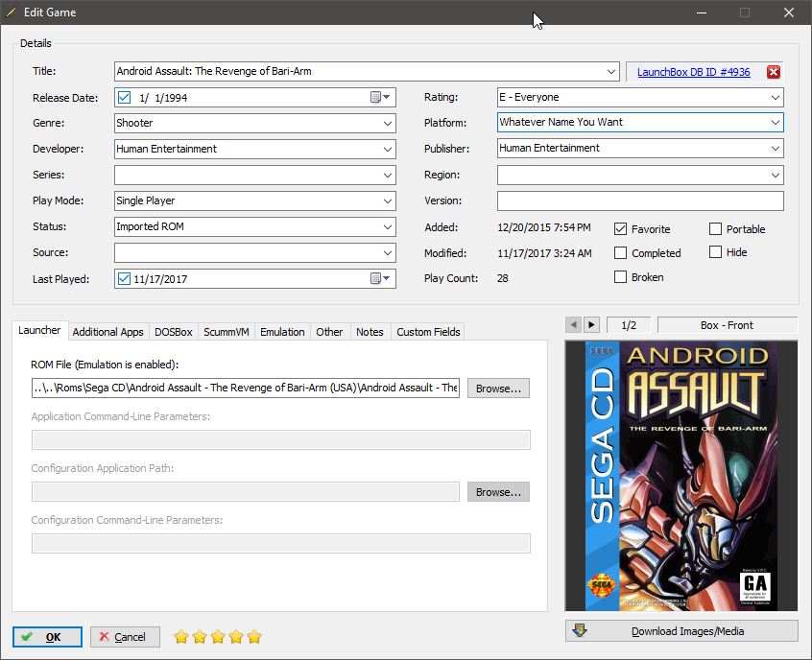Set rating to three stars
Screen dimensions: 812x660
[218, 637]
